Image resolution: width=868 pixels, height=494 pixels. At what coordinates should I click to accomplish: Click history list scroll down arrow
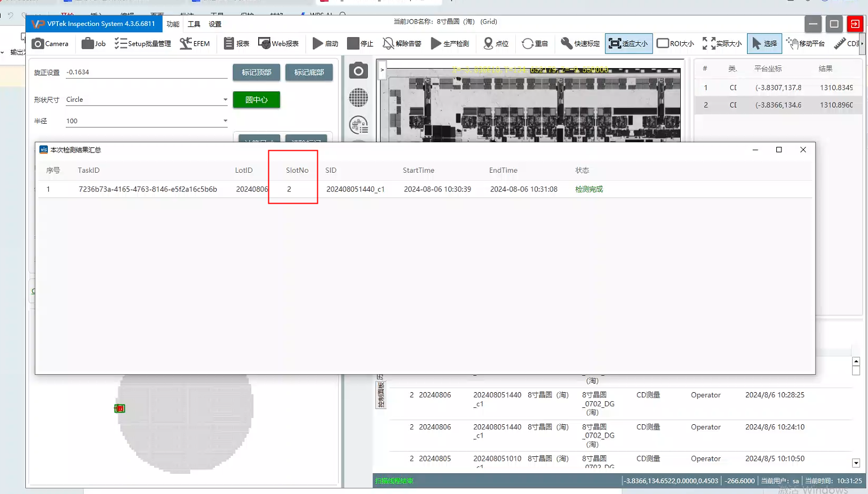(x=856, y=463)
